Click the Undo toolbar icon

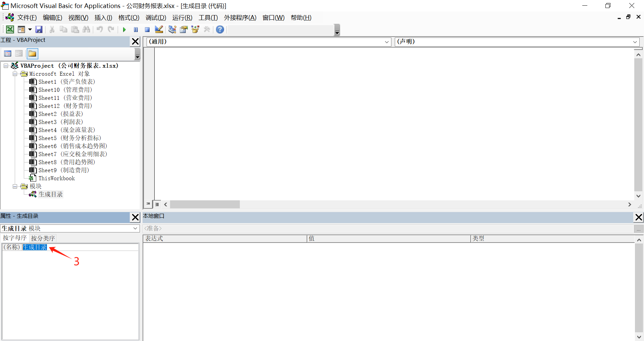100,29
